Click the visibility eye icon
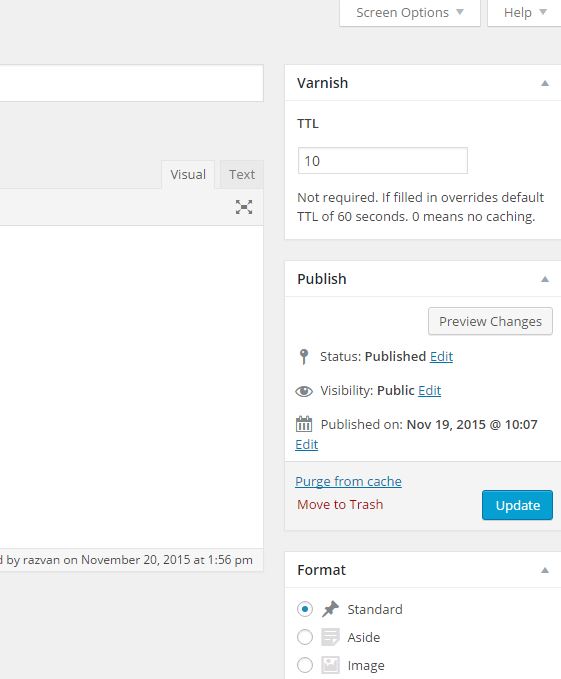The image size is (561, 679). [x=304, y=391]
